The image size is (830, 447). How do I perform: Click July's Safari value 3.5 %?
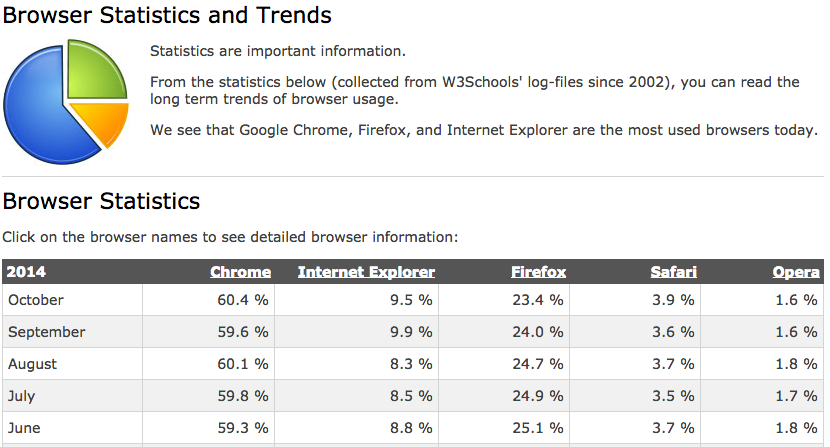click(678, 396)
